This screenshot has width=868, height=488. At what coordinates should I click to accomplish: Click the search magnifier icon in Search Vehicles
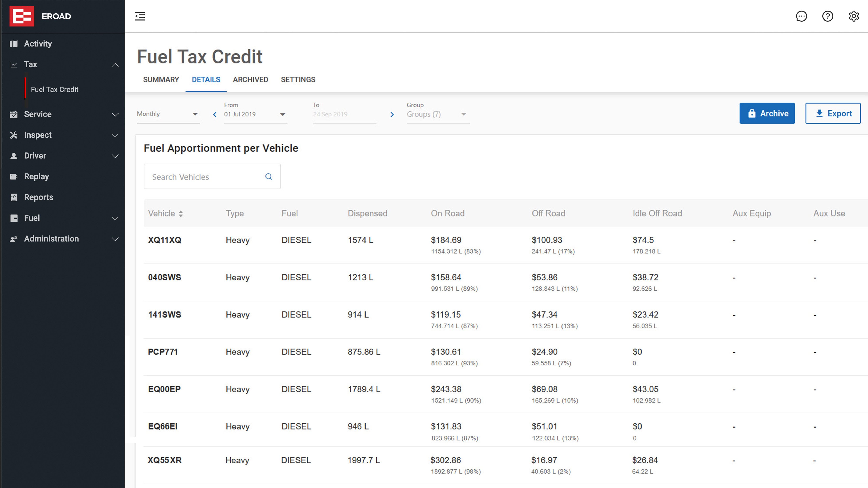pos(269,176)
